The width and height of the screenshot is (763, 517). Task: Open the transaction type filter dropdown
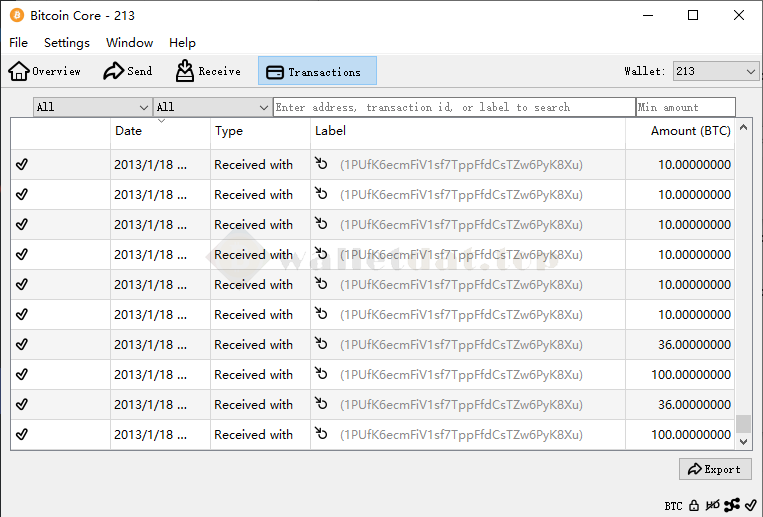(212, 107)
